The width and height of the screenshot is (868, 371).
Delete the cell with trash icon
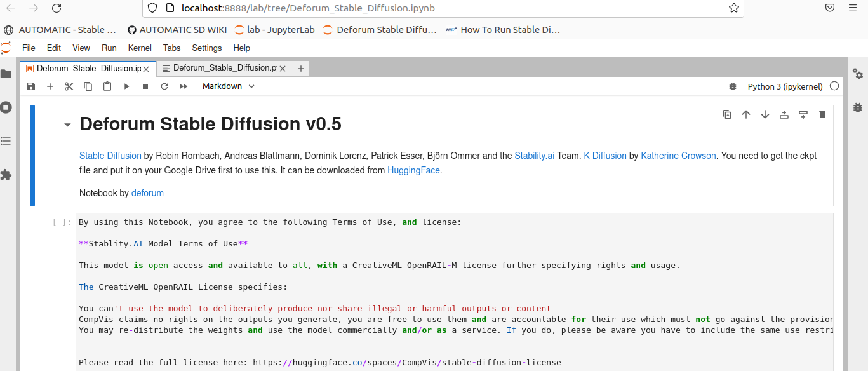click(822, 114)
